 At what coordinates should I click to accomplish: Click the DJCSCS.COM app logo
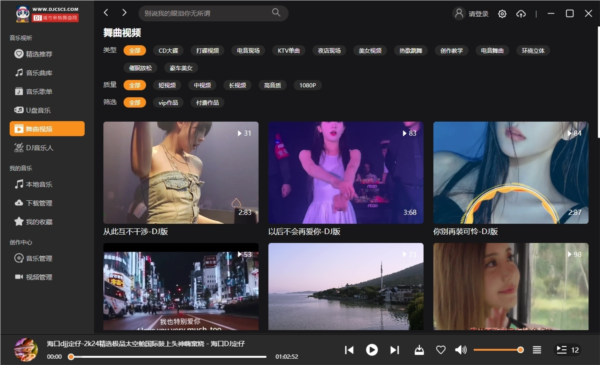click(x=47, y=14)
